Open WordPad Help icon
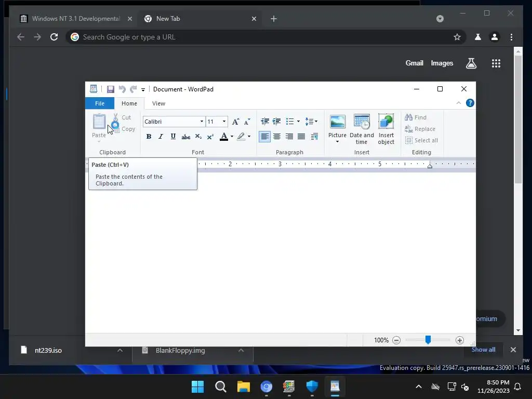Image resolution: width=532 pixels, height=399 pixels. pyautogui.click(x=470, y=103)
